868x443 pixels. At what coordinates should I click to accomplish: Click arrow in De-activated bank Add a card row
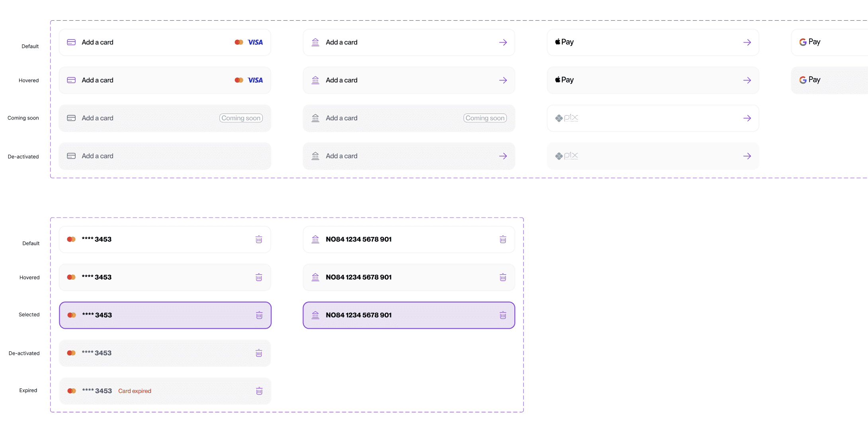[x=503, y=156]
